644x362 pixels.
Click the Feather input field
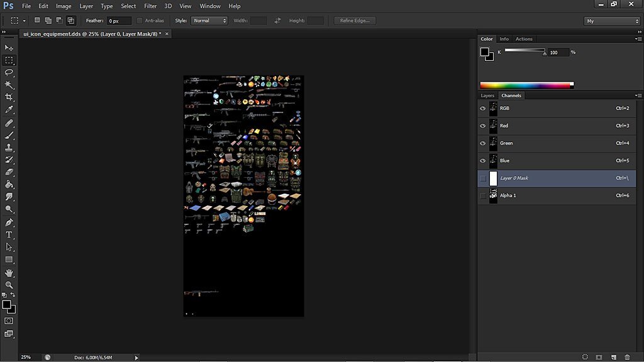tap(119, 21)
